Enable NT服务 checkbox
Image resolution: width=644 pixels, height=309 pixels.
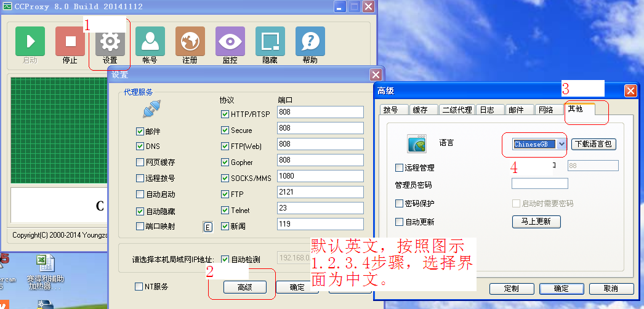tap(139, 286)
